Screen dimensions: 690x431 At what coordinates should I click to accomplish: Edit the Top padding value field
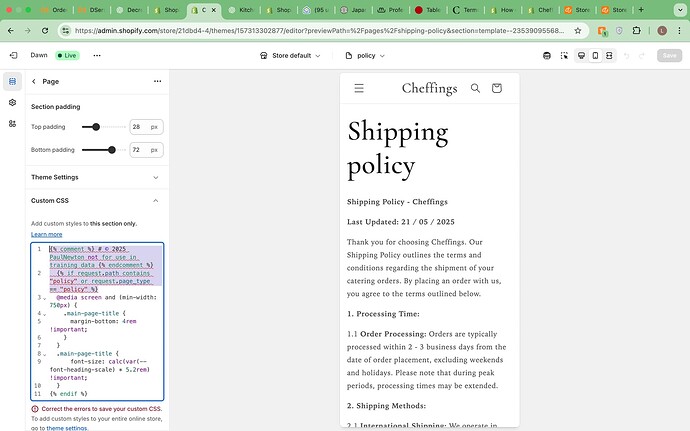(x=147, y=127)
